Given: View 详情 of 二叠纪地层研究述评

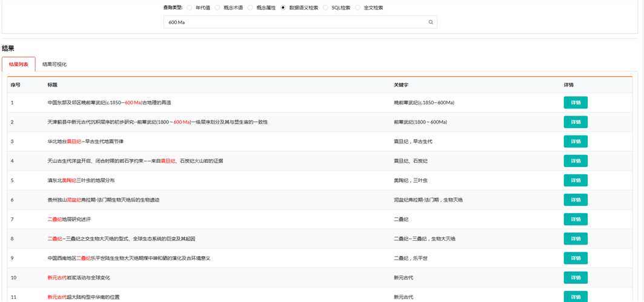Looking at the screenshot, I should click(x=576, y=219).
